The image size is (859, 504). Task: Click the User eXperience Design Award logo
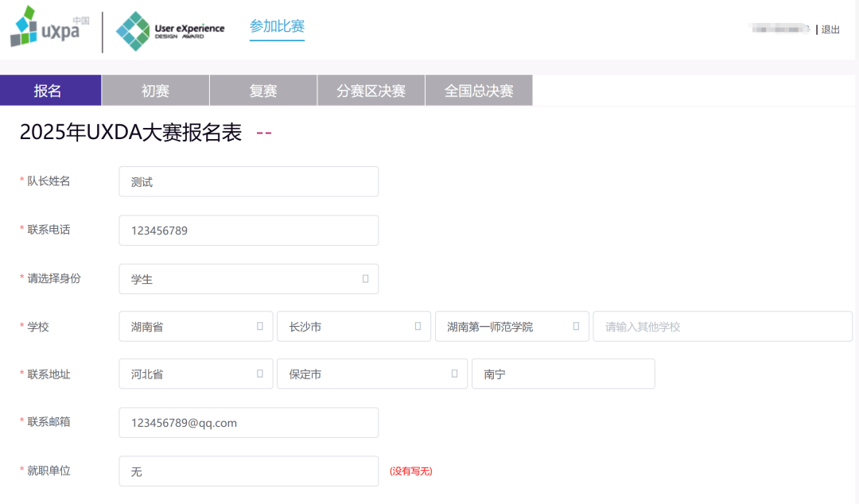(169, 31)
